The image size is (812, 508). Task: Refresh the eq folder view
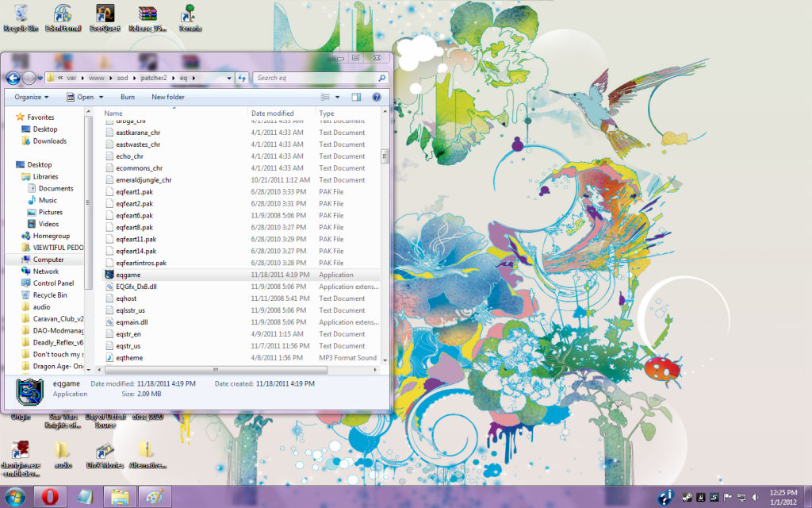(242, 78)
